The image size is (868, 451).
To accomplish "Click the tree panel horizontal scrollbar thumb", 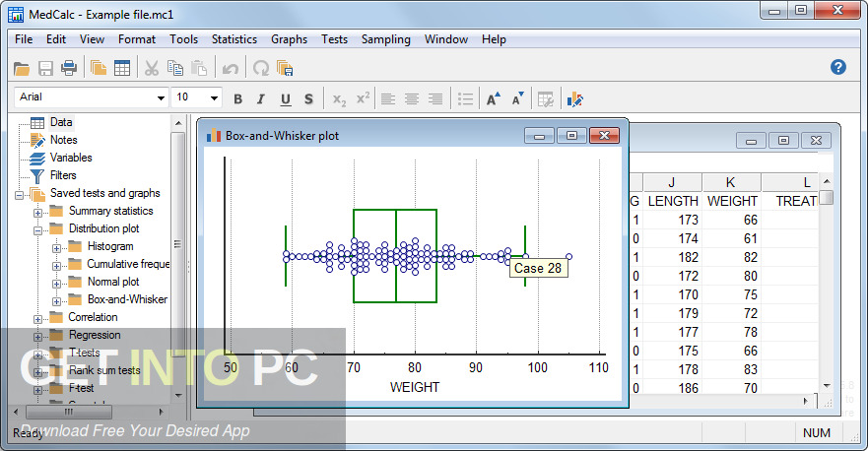I will (69, 412).
